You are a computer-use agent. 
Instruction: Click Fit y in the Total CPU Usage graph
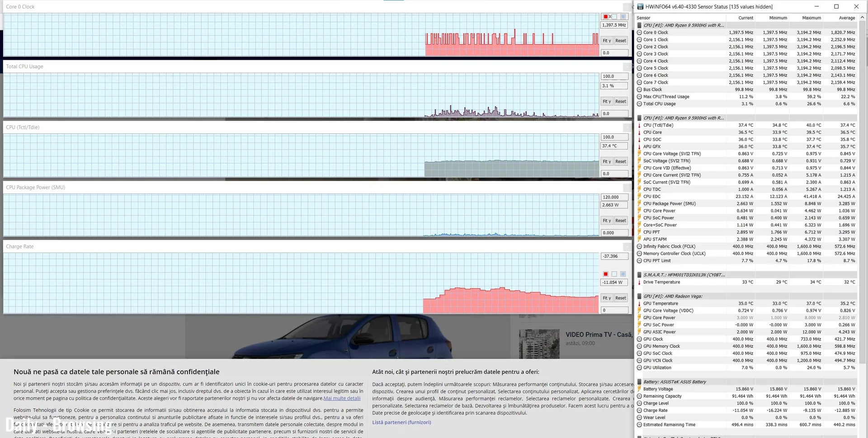coord(607,101)
